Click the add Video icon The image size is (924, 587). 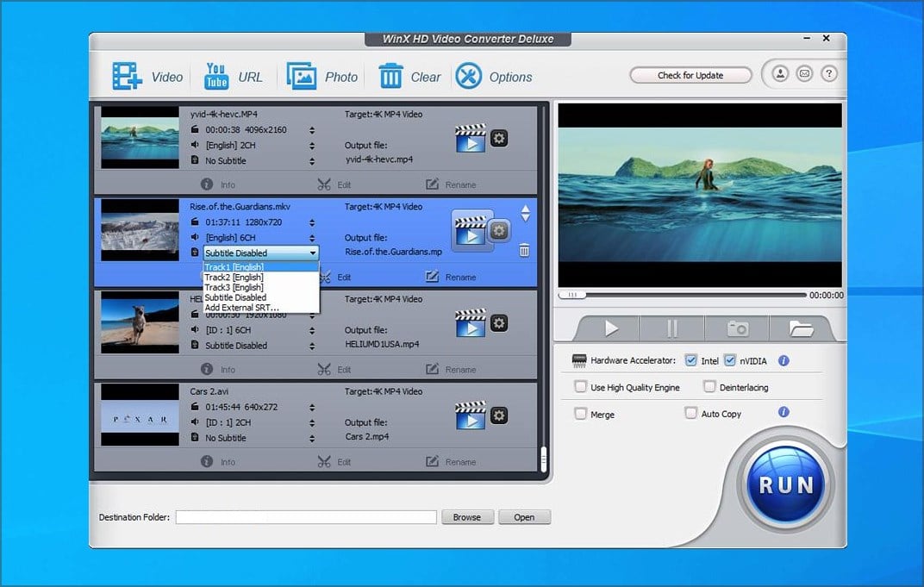pos(128,76)
